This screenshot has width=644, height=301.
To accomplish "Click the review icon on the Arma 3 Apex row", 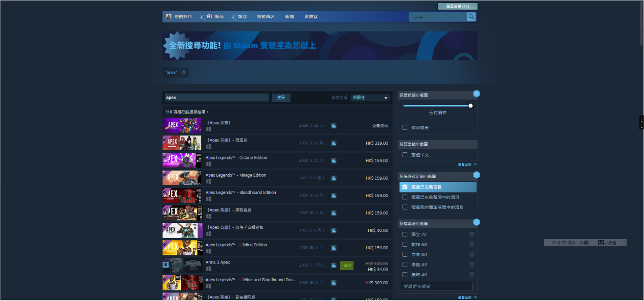I will coord(334,265).
